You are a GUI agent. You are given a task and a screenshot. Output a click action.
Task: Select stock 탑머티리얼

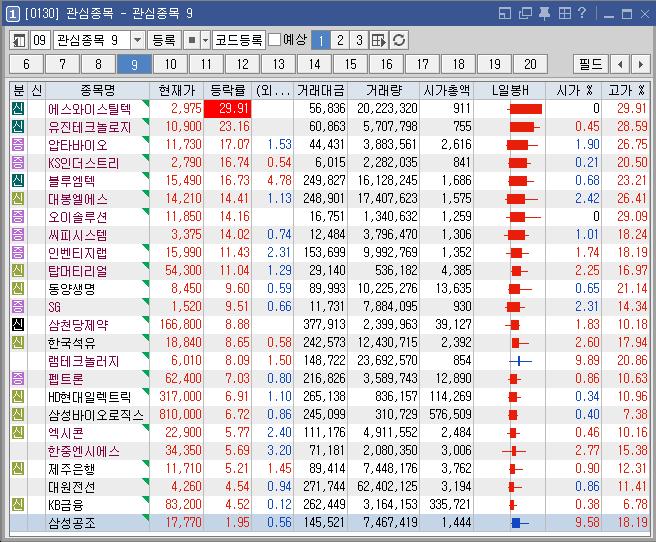coord(78,271)
